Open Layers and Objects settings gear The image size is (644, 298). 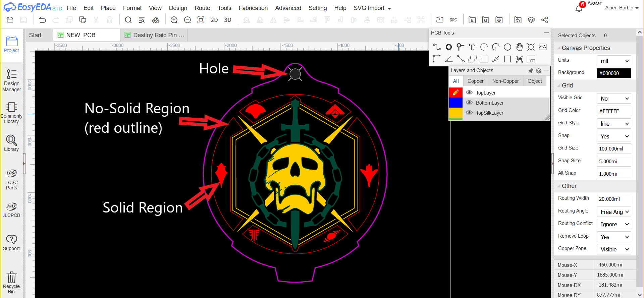click(539, 71)
